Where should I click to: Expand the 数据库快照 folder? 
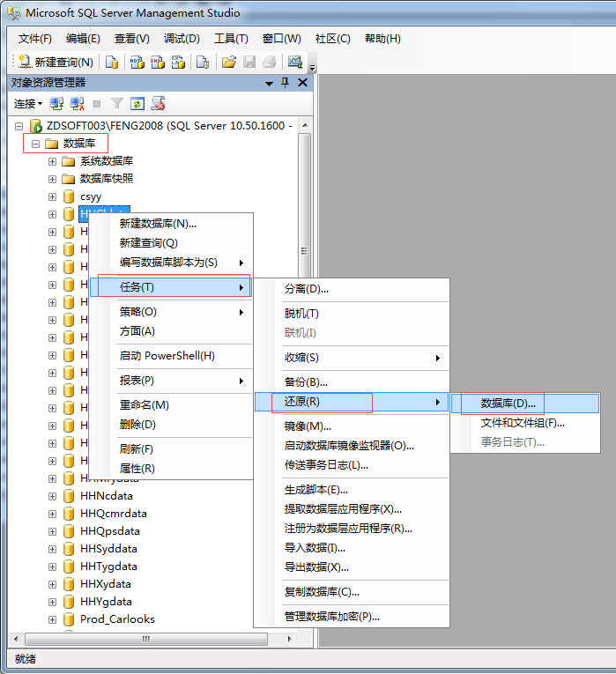52,179
